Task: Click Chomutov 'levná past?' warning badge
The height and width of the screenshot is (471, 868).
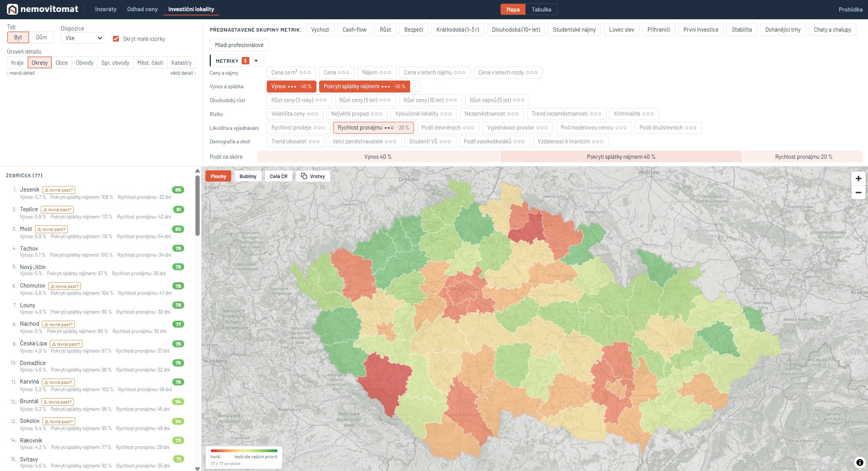Action: coord(64,286)
